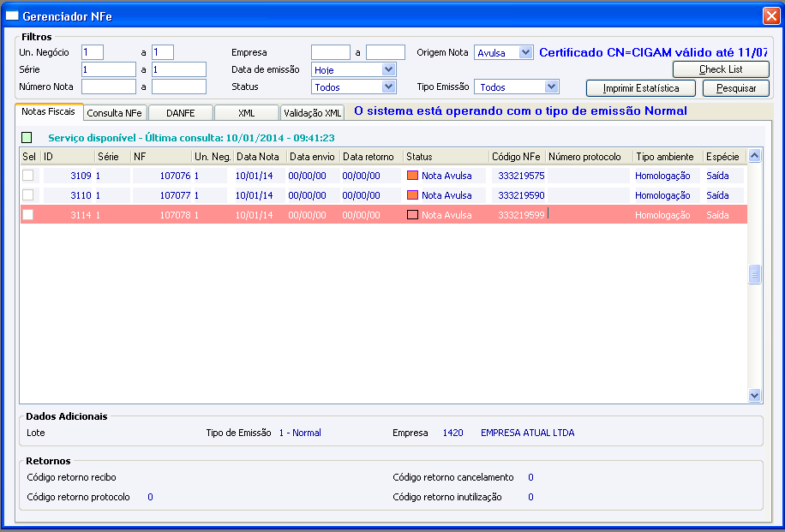Screen dimensions: 785x532
Task: Click the Data envio column header
Action: click(313, 156)
